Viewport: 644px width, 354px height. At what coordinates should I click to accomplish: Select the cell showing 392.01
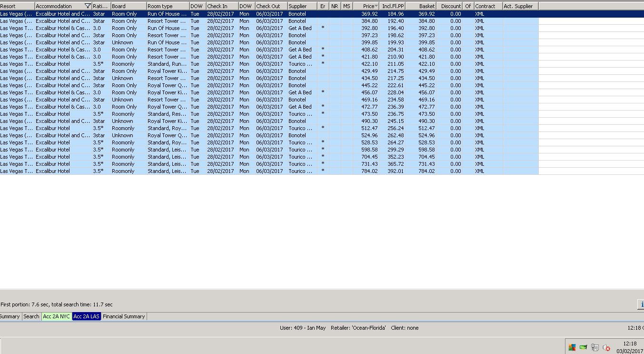coord(393,171)
